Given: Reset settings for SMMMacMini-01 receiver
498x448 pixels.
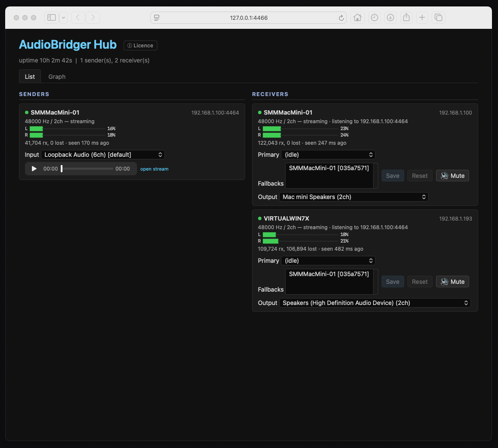Looking at the screenshot, I should point(420,176).
